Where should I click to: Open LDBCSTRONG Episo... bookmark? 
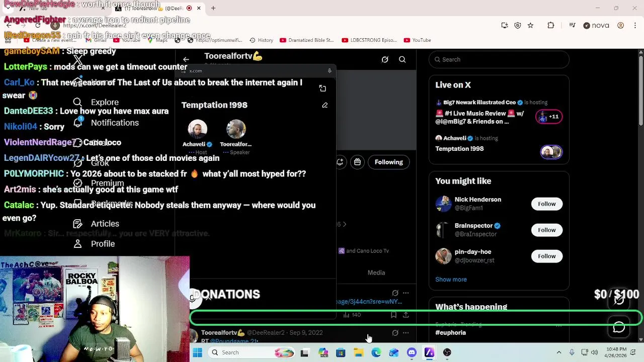pos(369,40)
